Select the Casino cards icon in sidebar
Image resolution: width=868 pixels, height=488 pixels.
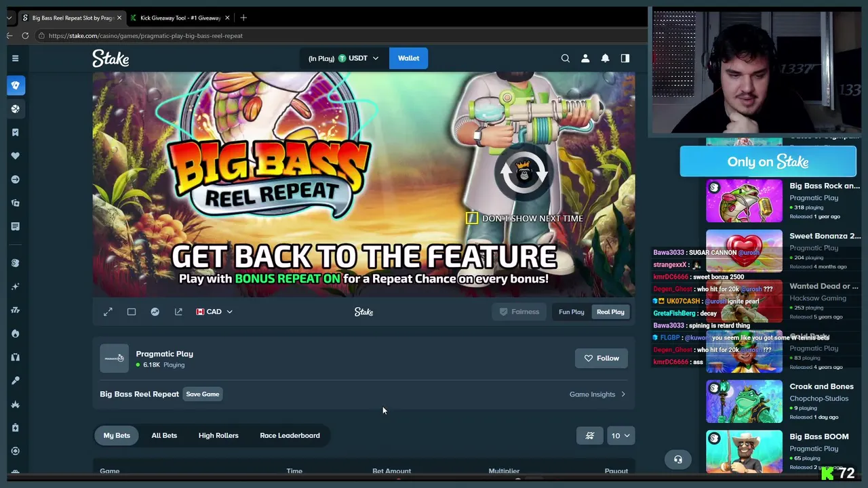(x=16, y=85)
